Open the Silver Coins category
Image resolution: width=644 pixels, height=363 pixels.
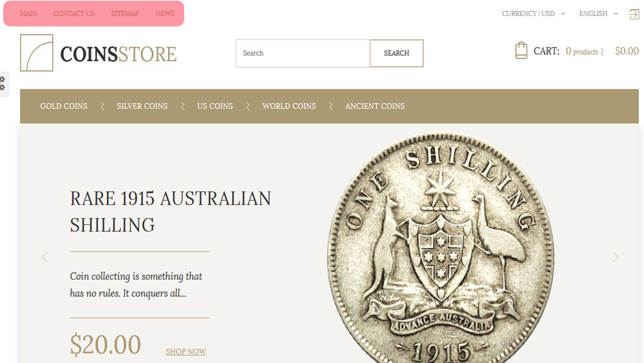click(142, 106)
